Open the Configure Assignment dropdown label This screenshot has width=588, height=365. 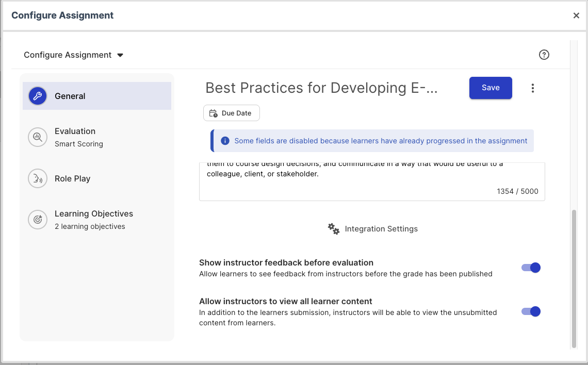tap(68, 55)
